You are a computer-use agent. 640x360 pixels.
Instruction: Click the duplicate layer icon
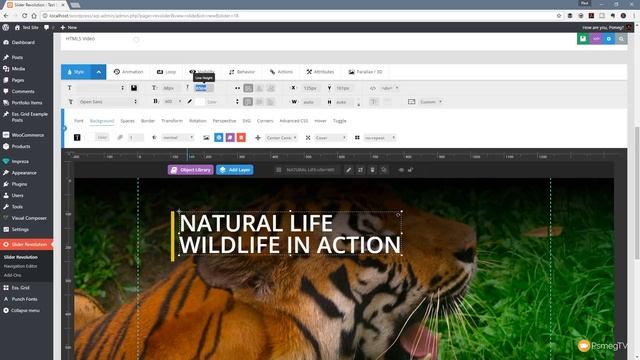coord(384,170)
